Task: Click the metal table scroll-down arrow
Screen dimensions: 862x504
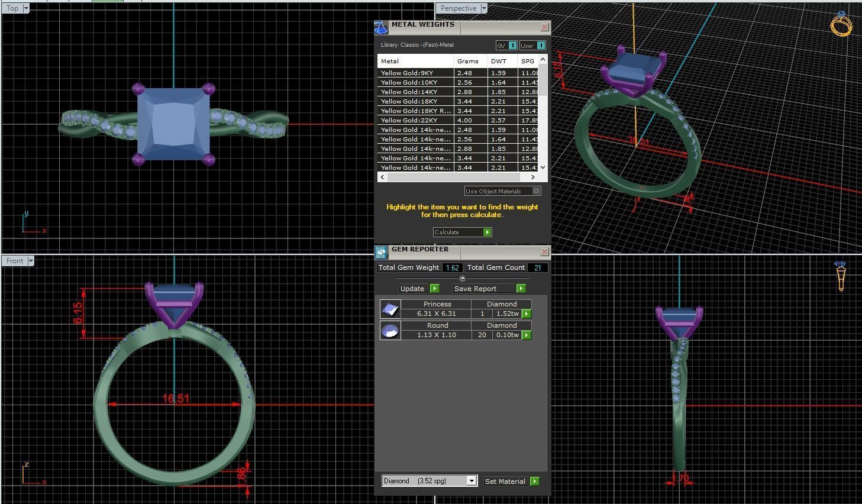Action: (543, 167)
